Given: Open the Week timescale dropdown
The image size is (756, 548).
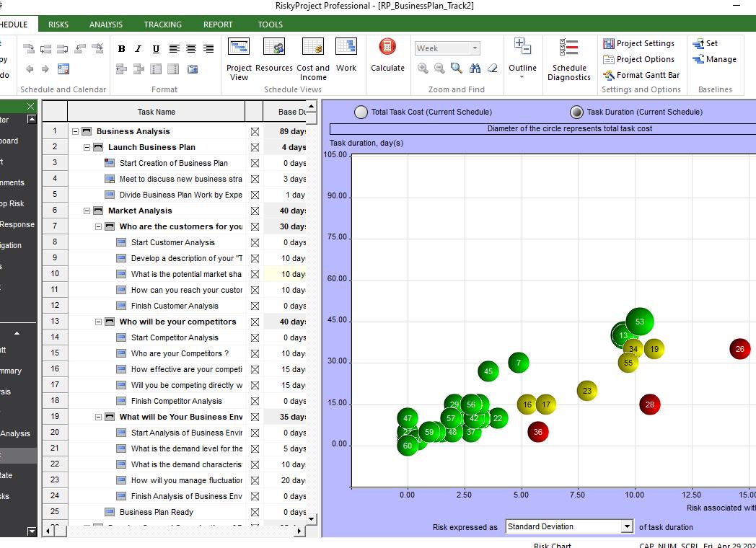Looking at the screenshot, I should point(475,48).
